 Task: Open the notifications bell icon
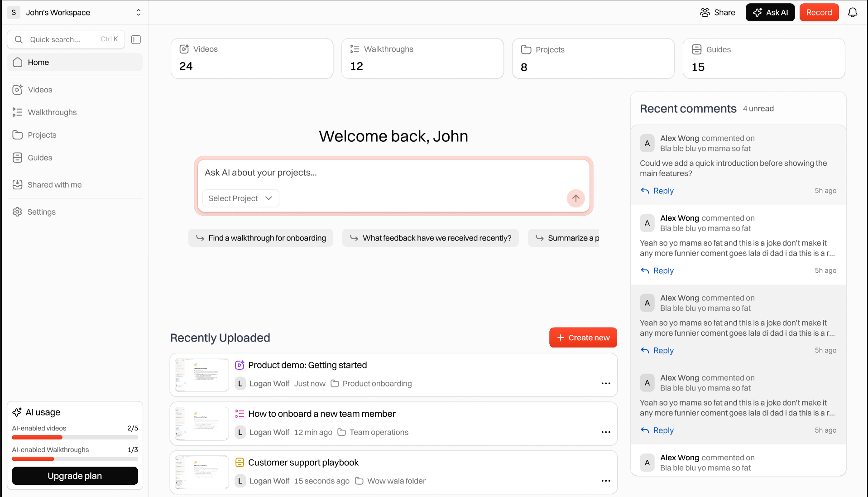853,12
